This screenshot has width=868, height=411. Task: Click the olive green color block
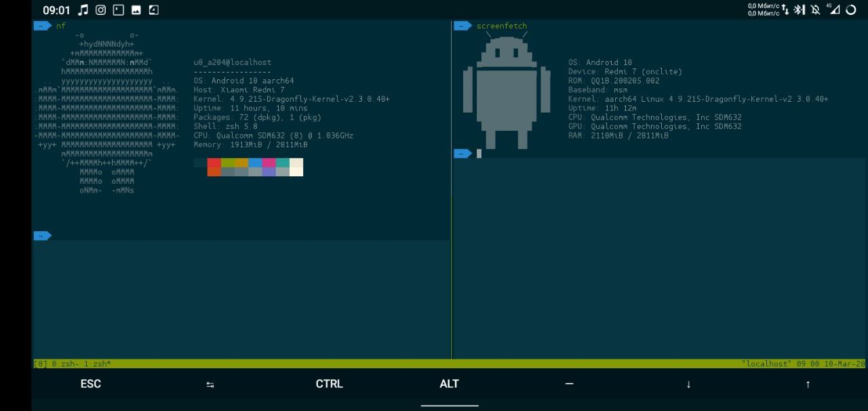point(228,163)
